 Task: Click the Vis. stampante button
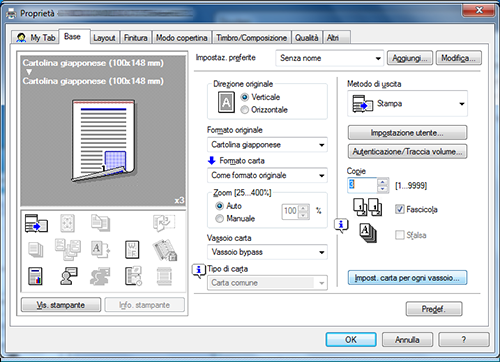click(x=61, y=305)
